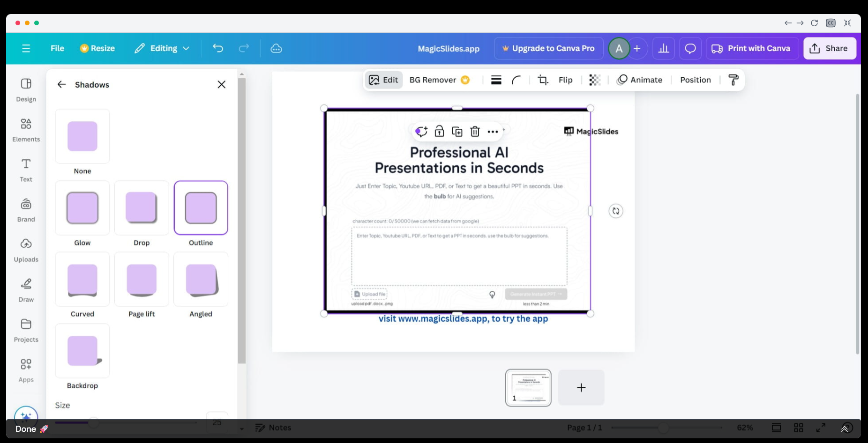Viewport: 868px width, 443px height.
Task: Open the Draw sidebar panel
Action: [26, 290]
